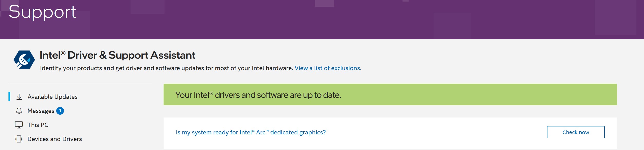Open the Available Updates section
This screenshot has width=644, height=150.
[x=53, y=97]
